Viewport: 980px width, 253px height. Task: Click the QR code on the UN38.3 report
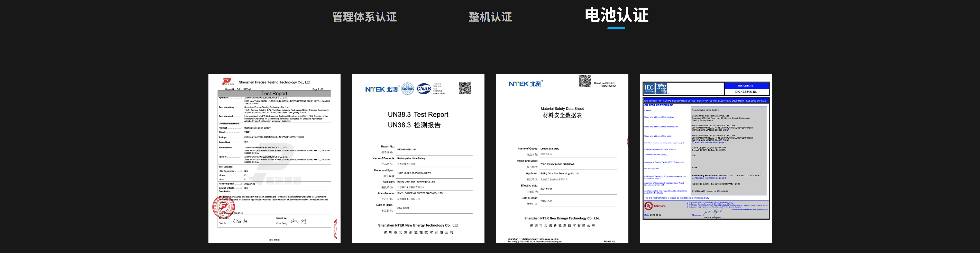pyautogui.click(x=465, y=88)
